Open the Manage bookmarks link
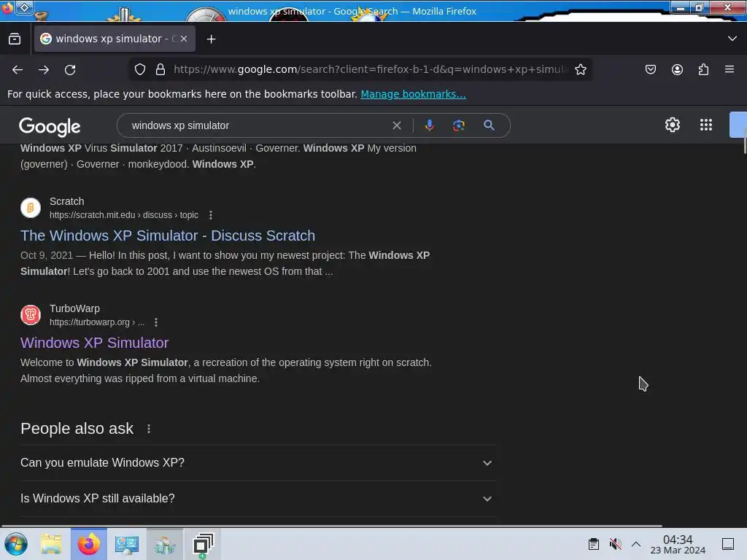 click(x=413, y=94)
